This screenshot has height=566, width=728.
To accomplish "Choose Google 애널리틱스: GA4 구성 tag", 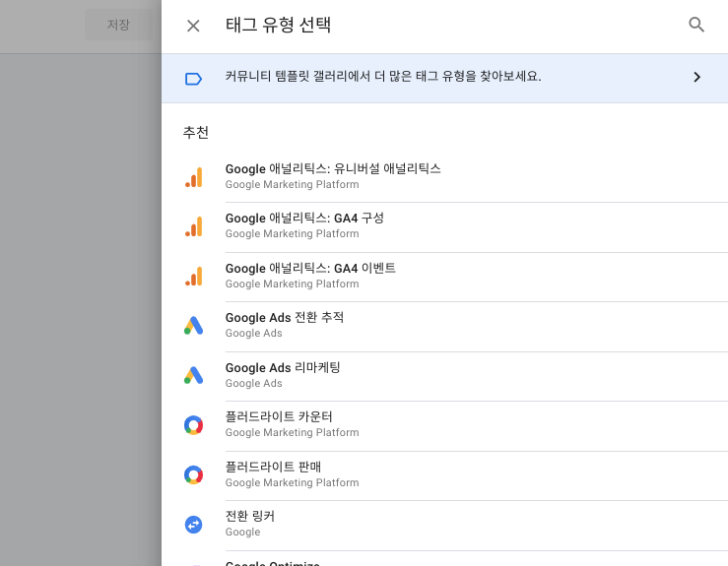I will pos(477,226).
